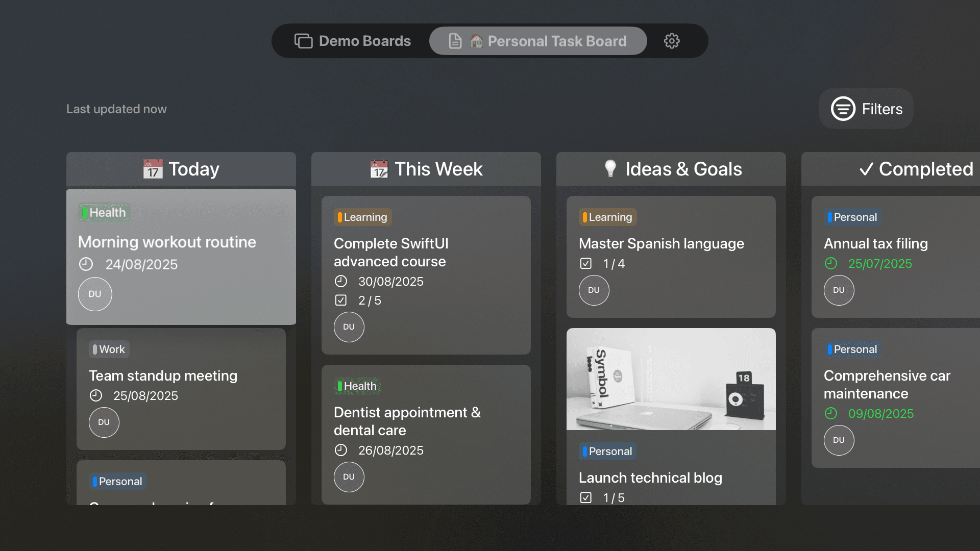Image resolution: width=980 pixels, height=551 pixels.
Task: Select the Dentist appointment & dental care card
Action: [426, 435]
